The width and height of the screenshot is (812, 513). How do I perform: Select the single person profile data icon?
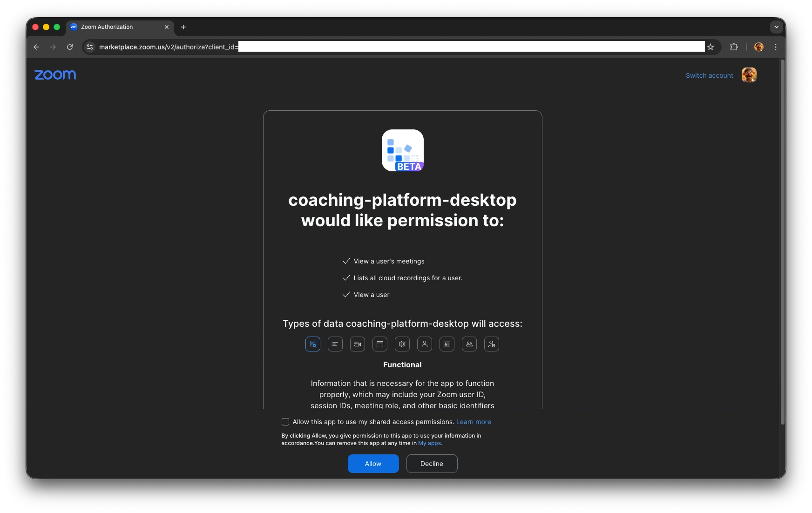425,344
